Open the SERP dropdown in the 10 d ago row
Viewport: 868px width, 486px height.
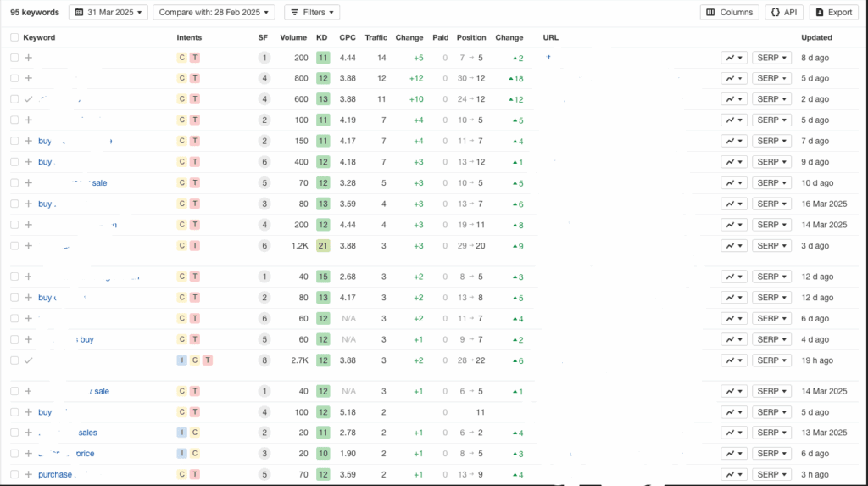[771, 183]
